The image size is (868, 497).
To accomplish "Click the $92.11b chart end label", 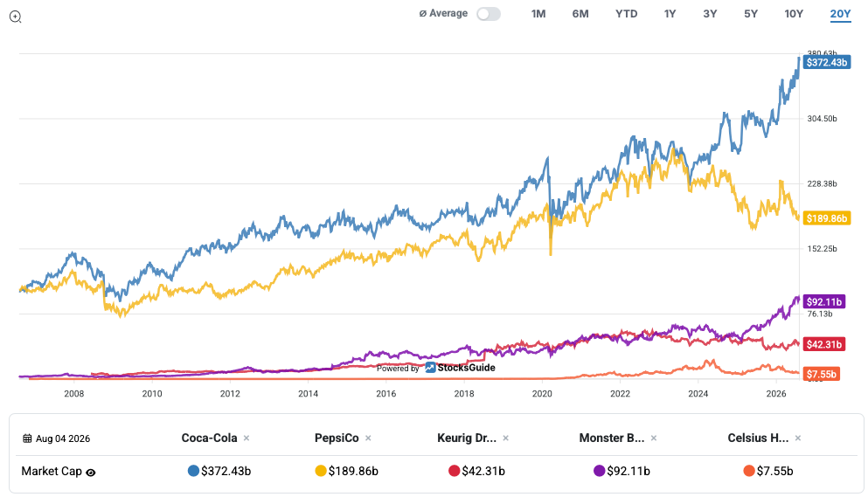I will (823, 301).
